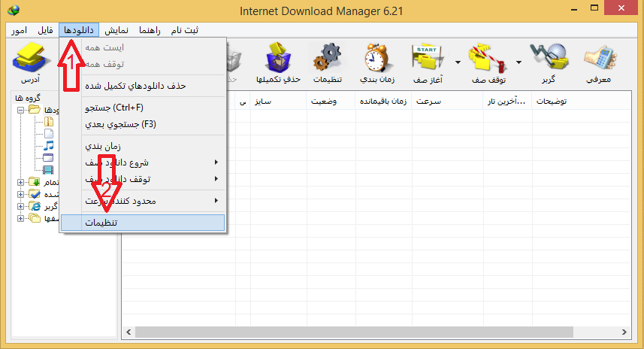Image resolution: width=644 pixels, height=349 pixels.
Task: Select the music category icon in tree
Action: [48, 145]
